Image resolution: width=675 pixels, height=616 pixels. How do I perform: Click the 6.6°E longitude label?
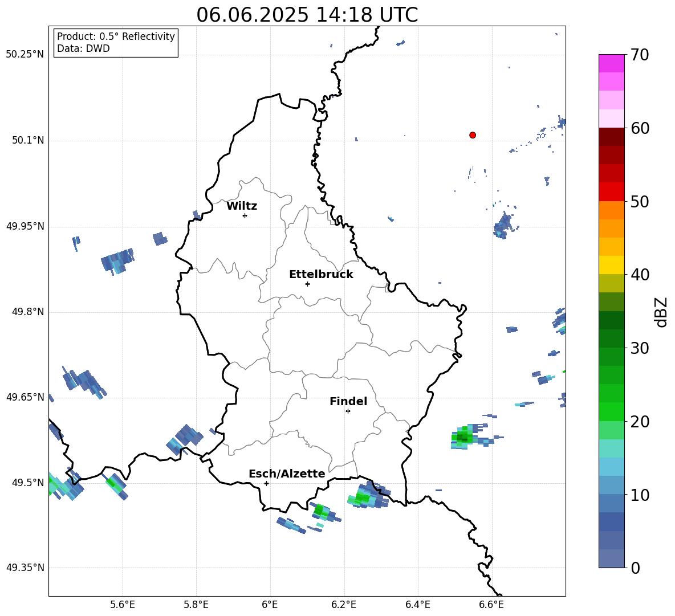pyautogui.click(x=491, y=605)
